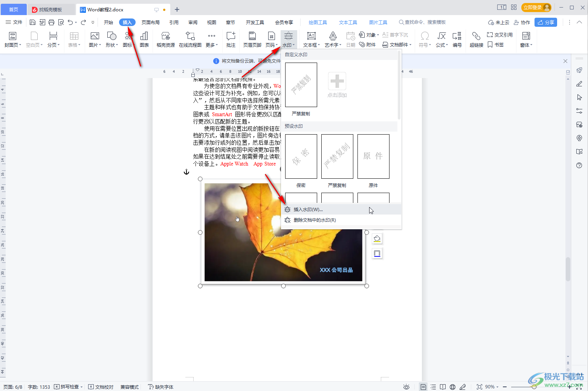
Task: Redo the last action
Action: (84, 22)
